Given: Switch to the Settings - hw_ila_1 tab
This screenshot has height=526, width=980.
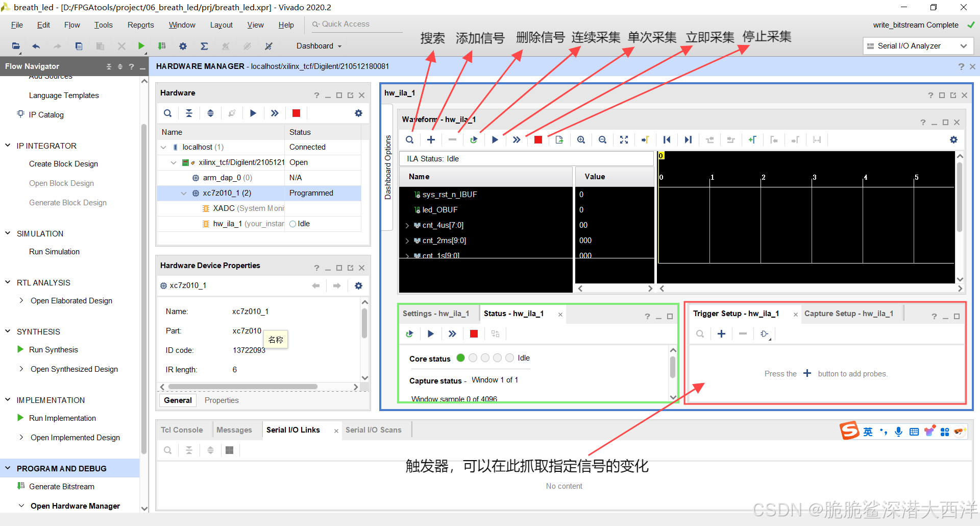Looking at the screenshot, I should coord(435,314).
